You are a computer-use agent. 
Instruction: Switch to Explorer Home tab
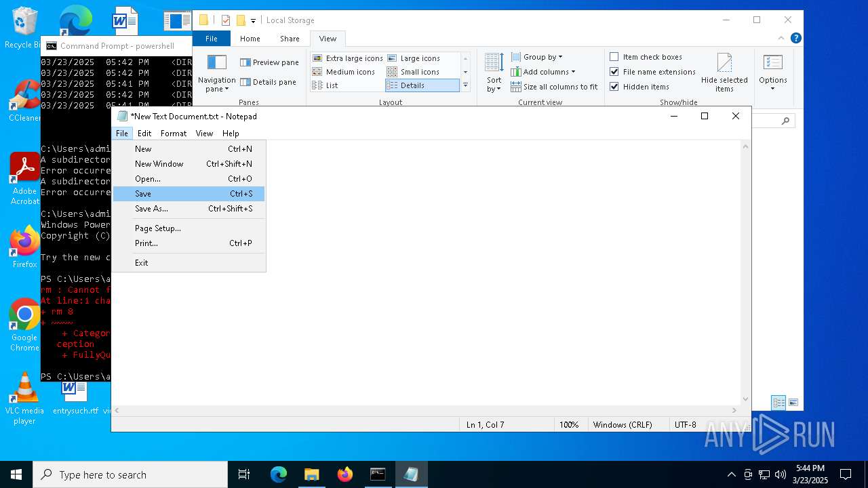250,39
